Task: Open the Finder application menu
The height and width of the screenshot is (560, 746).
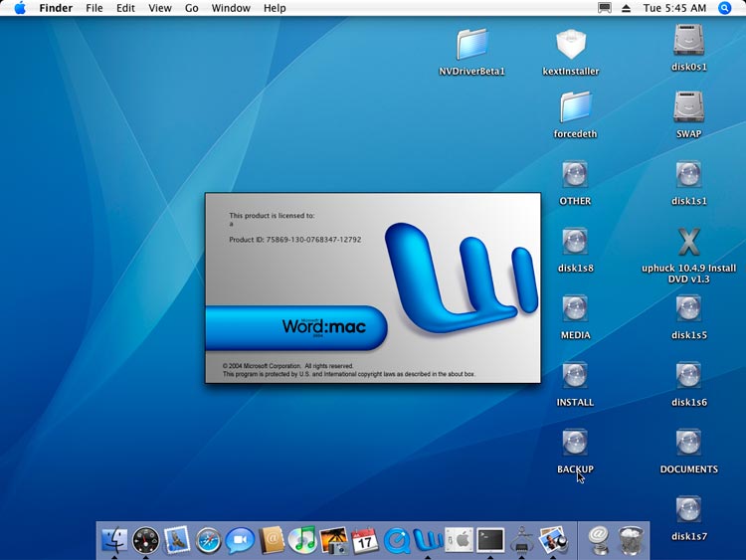Action: pos(56,8)
